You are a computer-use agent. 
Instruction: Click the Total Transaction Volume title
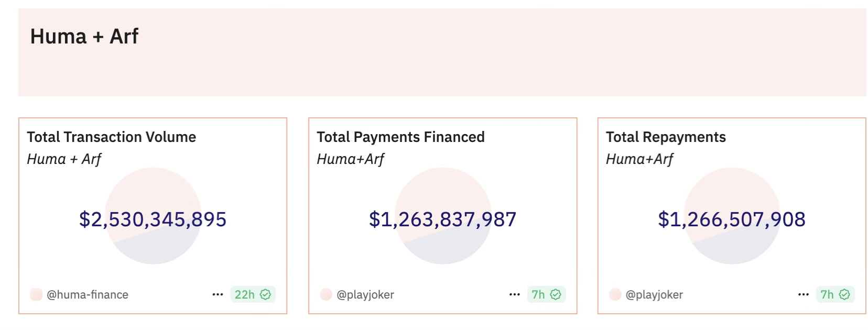[112, 137]
